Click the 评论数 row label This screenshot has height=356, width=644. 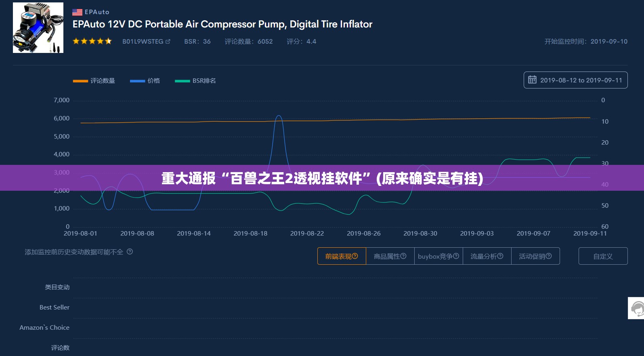60,348
